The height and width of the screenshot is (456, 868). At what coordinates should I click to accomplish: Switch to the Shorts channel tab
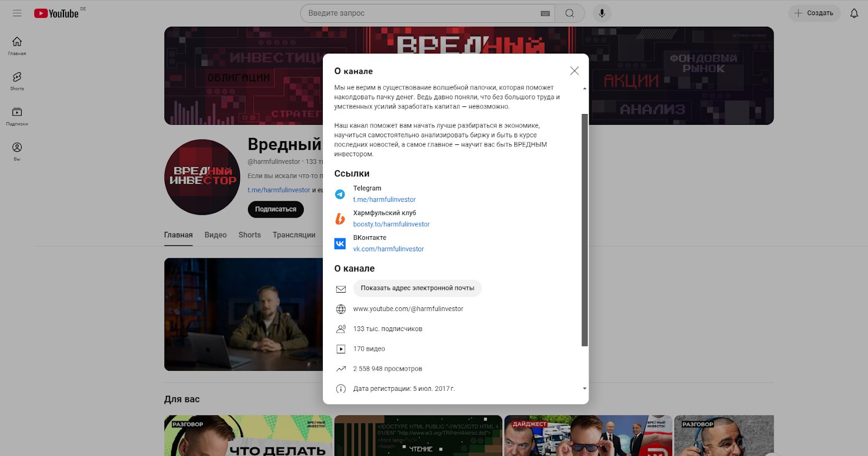[x=250, y=235]
